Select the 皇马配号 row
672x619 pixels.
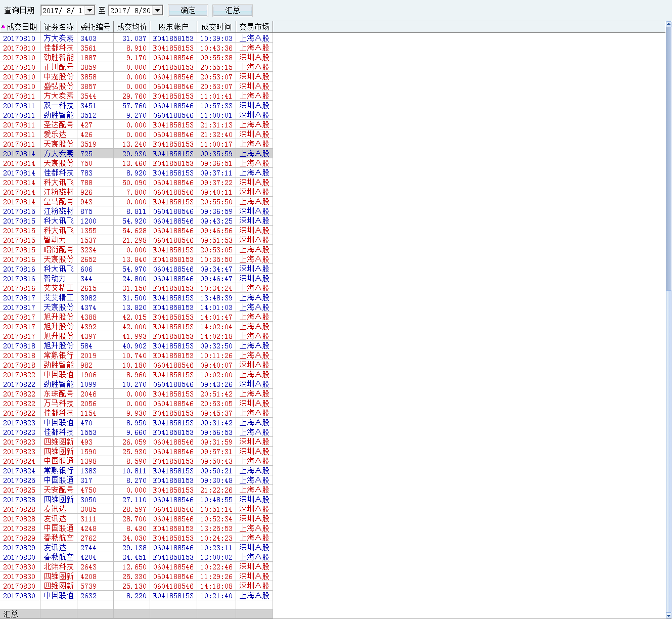click(137, 202)
